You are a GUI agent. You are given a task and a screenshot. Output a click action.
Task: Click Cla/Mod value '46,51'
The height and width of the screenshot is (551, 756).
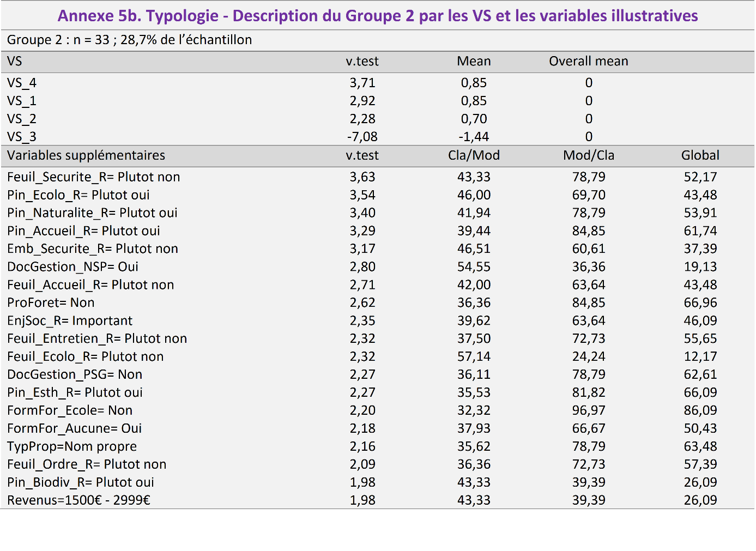474,249
